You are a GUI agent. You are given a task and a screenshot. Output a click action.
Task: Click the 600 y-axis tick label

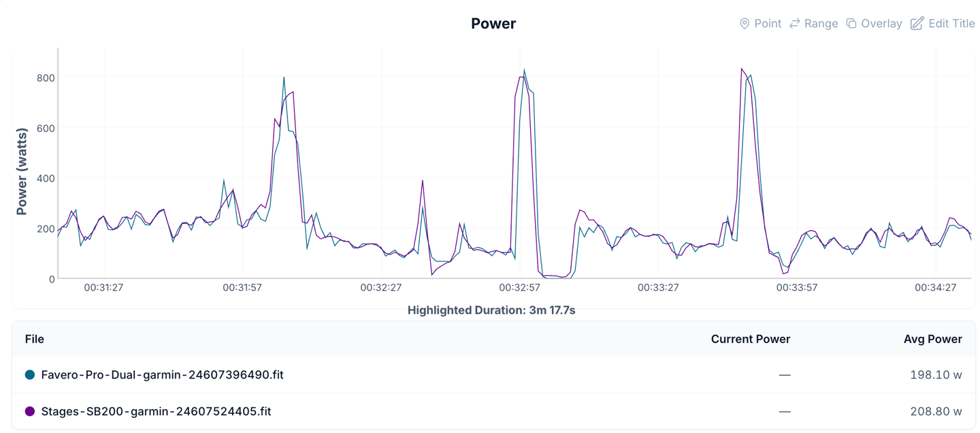46,128
